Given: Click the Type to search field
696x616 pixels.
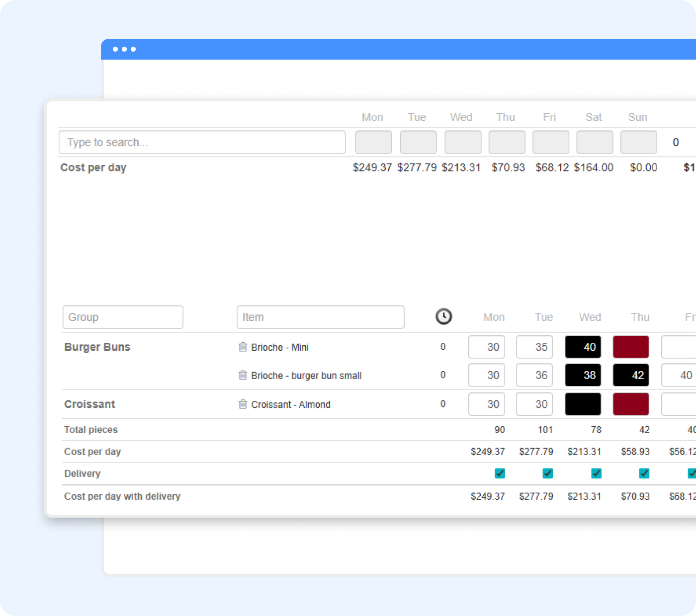Looking at the screenshot, I should coord(202,143).
